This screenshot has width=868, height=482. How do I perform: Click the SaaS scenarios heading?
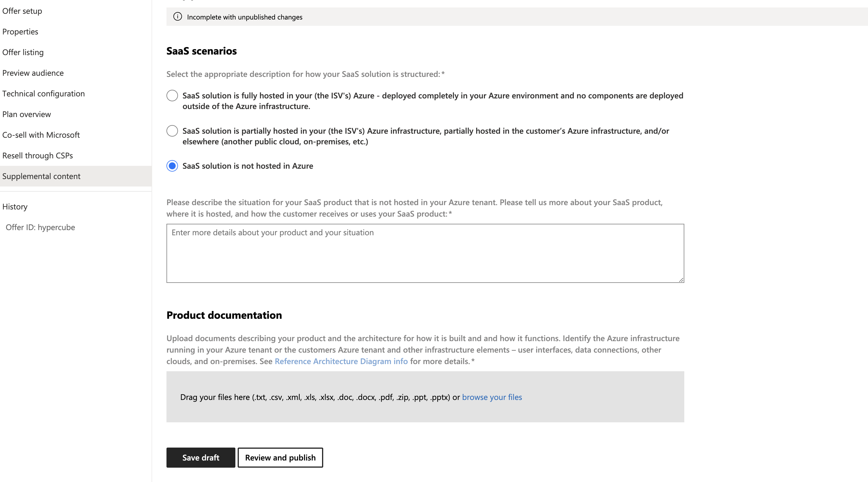pos(201,51)
